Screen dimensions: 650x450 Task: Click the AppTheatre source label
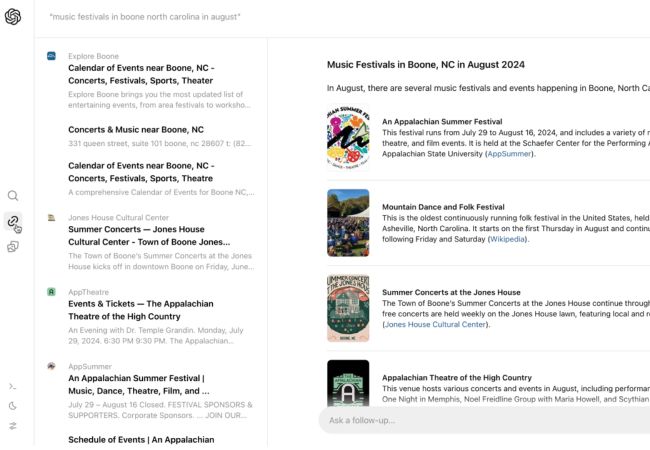click(x=89, y=292)
